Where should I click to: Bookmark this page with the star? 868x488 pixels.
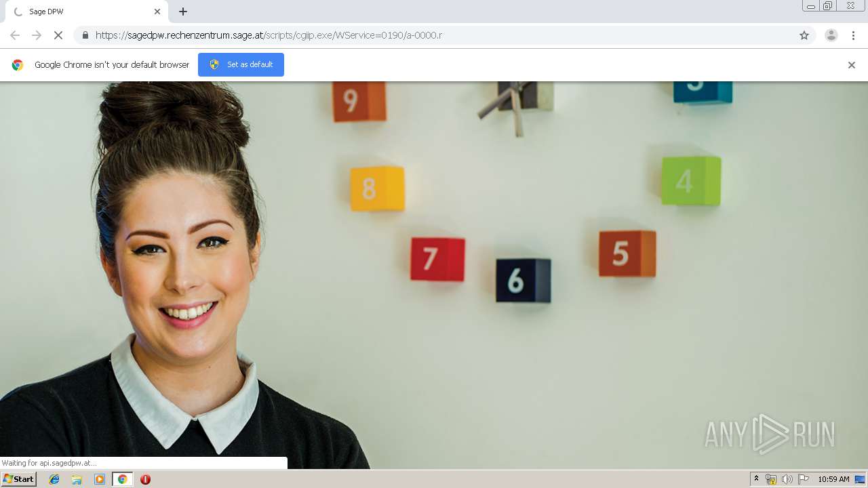(x=804, y=35)
